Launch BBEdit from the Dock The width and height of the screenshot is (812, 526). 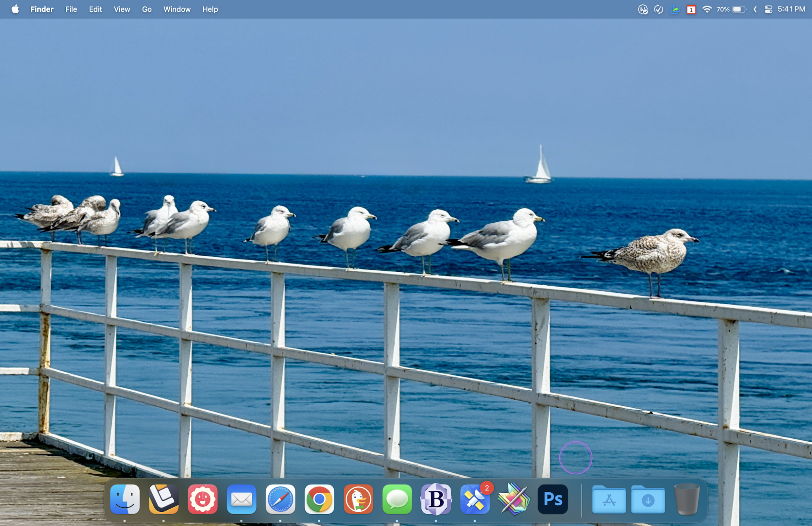(x=436, y=499)
